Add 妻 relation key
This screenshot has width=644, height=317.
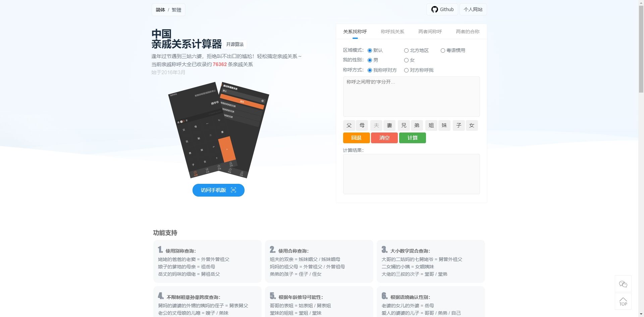tap(389, 125)
